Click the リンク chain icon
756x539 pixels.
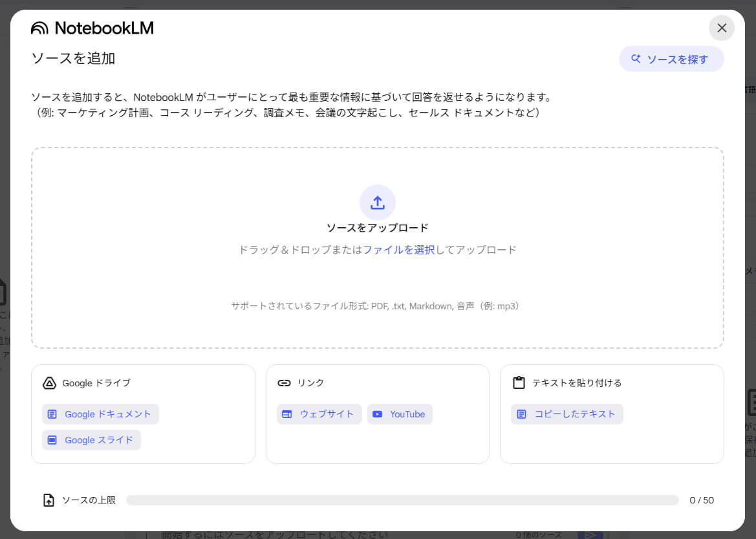tap(284, 383)
